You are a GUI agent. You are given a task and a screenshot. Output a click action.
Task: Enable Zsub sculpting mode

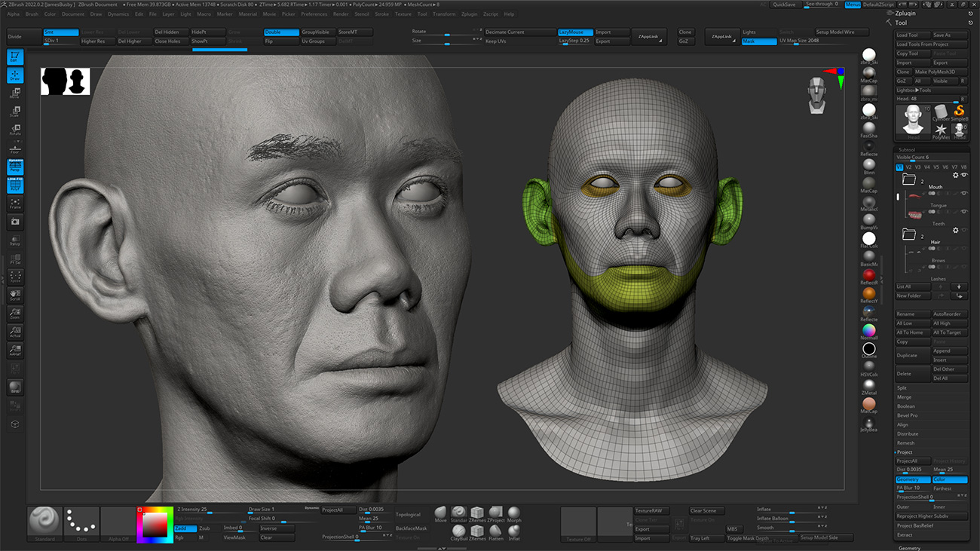(x=205, y=528)
